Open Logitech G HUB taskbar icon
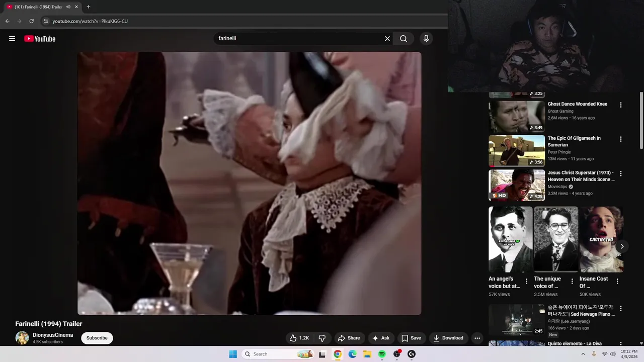 [x=412, y=354]
